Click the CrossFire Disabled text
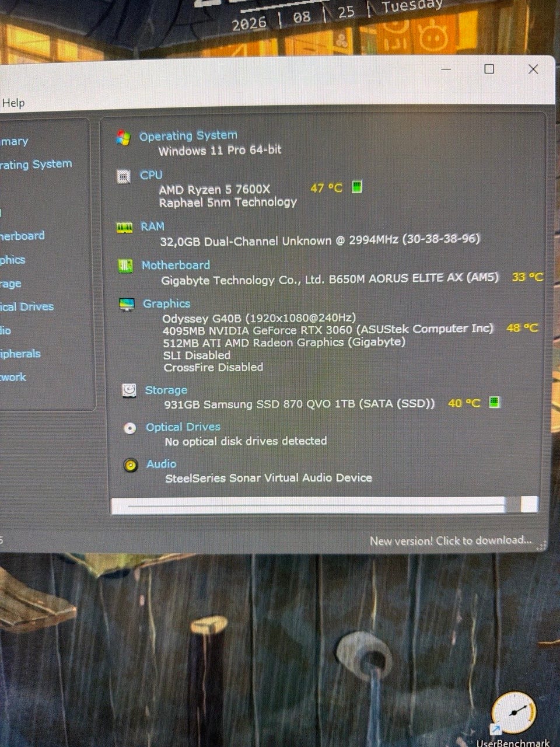The height and width of the screenshot is (747, 560). [x=213, y=367]
